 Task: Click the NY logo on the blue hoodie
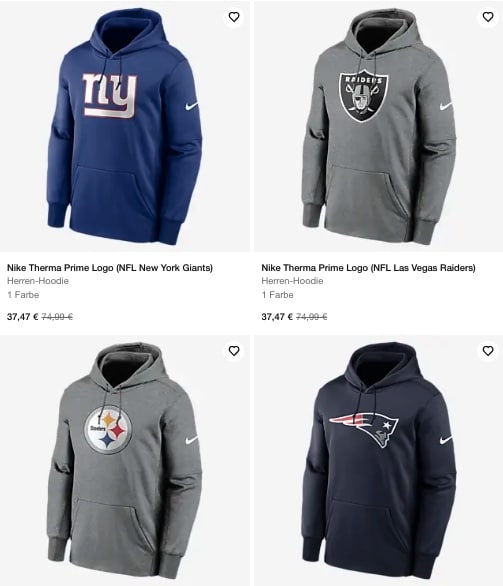[109, 96]
